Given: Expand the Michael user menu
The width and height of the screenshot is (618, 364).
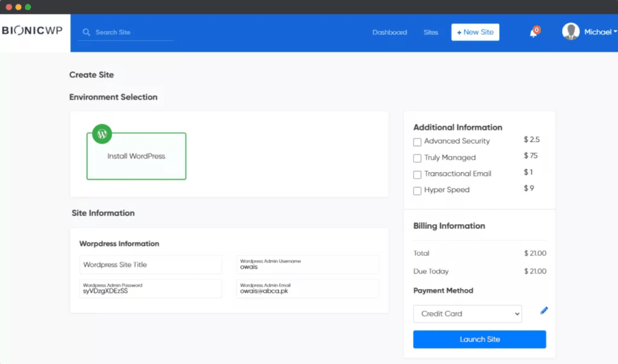Looking at the screenshot, I should 601,32.
